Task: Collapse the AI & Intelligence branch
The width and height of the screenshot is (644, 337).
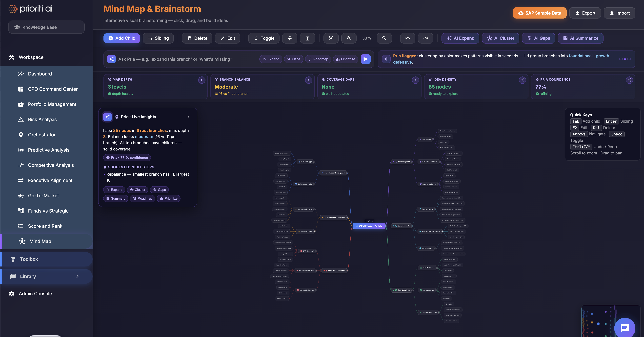Action: 412,162
